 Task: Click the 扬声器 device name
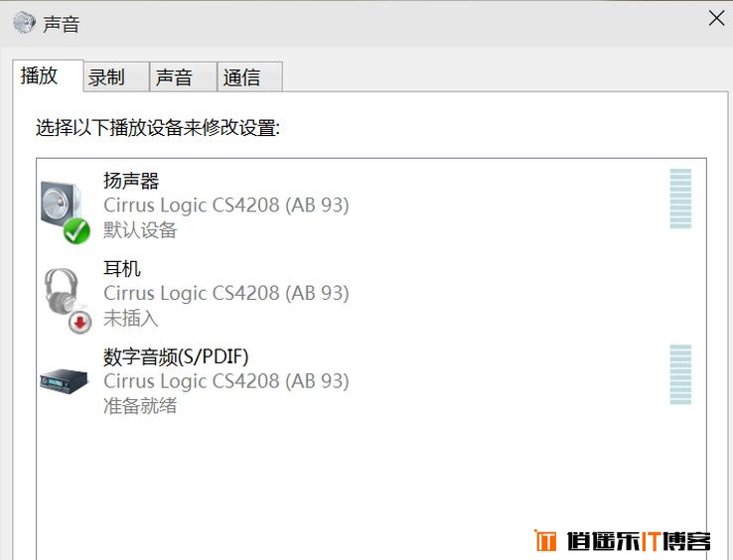[x=131, y=181]
